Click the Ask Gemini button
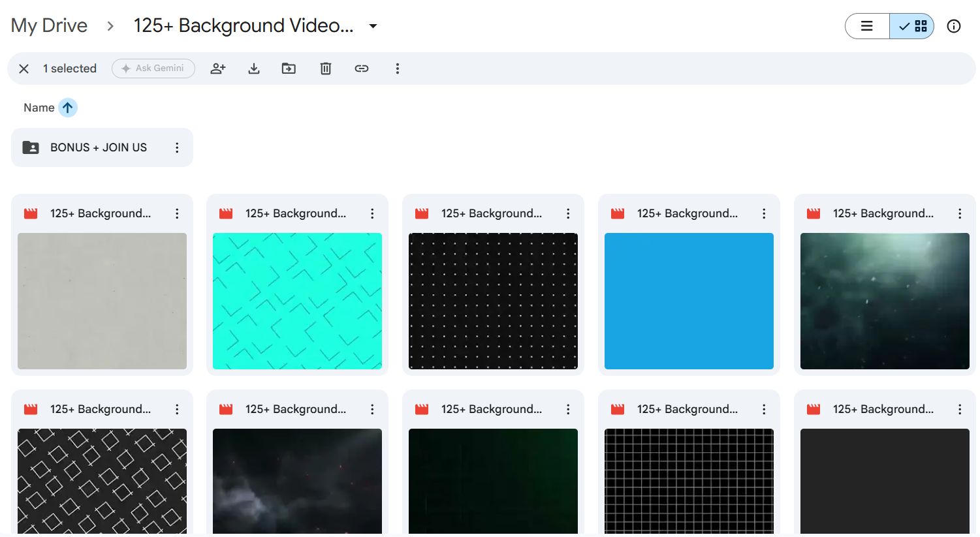The image size is (980, 537). 153,69
